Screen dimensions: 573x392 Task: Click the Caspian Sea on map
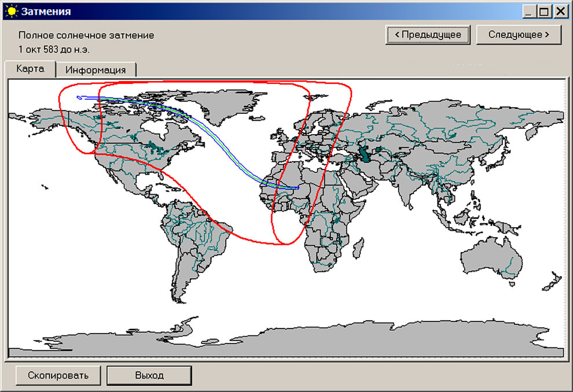(x=365, y=154)
